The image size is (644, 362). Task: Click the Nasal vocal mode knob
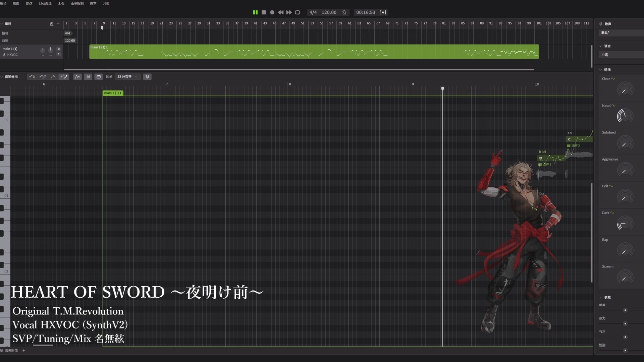click(x=625, y=116)
